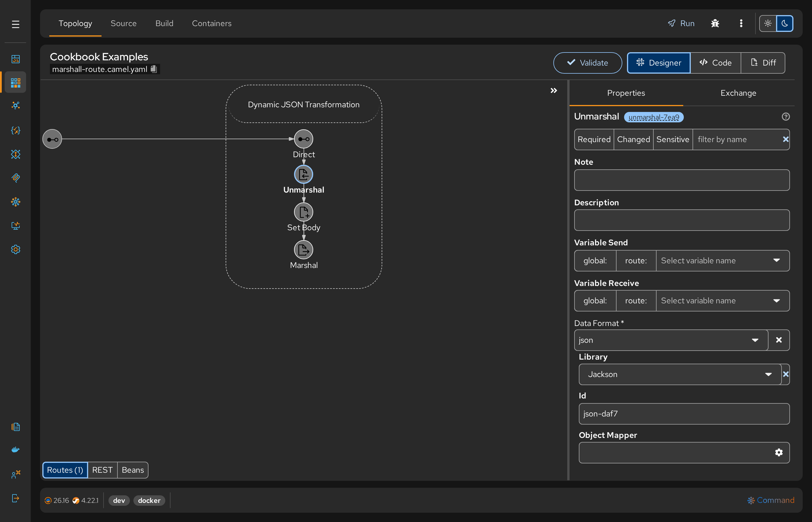Toggle global: for Variable Send

(595, 261)
